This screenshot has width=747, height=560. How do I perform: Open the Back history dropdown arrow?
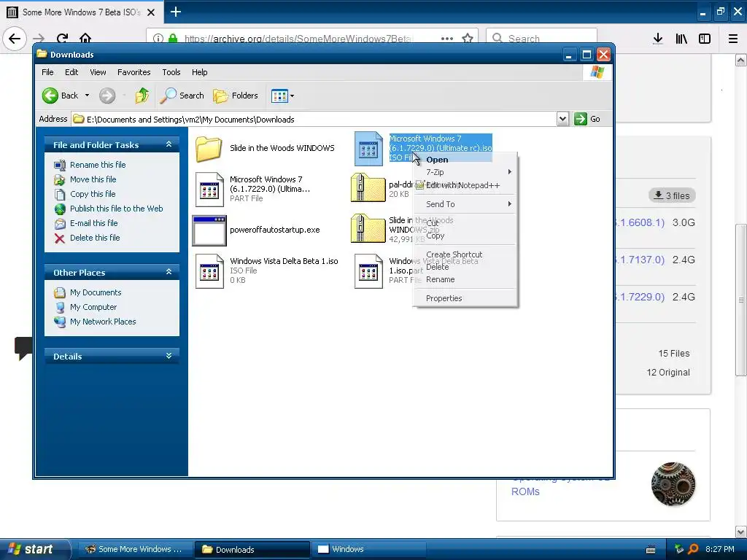tap(88, 96)
